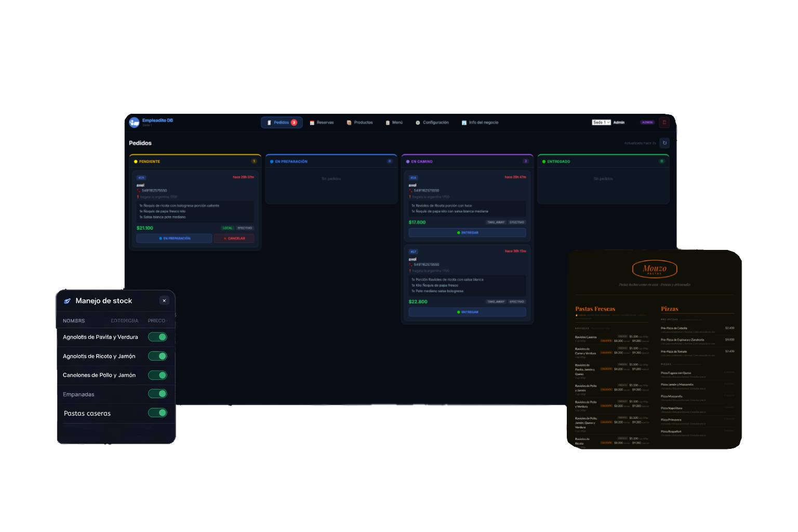Click the Reservas calendar icon
The image size is (798, 532).
312,123
